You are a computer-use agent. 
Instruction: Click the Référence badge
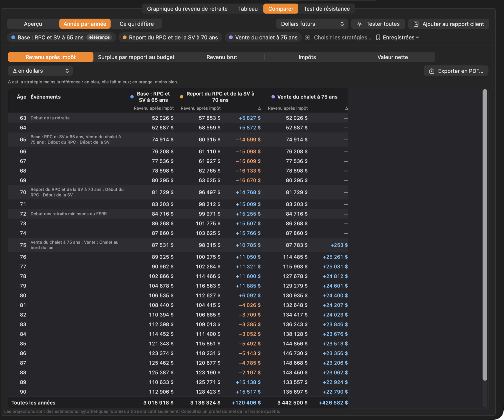[99, 37]
